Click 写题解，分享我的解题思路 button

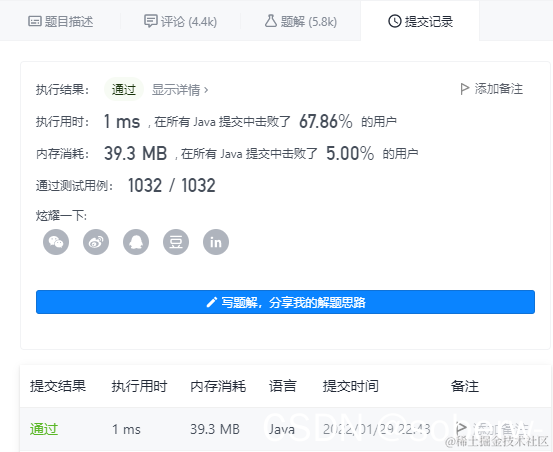click(x=285, y=302)
